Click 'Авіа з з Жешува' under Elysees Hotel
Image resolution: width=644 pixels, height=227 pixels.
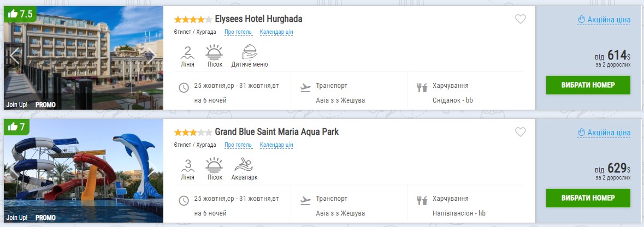[x=340, y=100]
